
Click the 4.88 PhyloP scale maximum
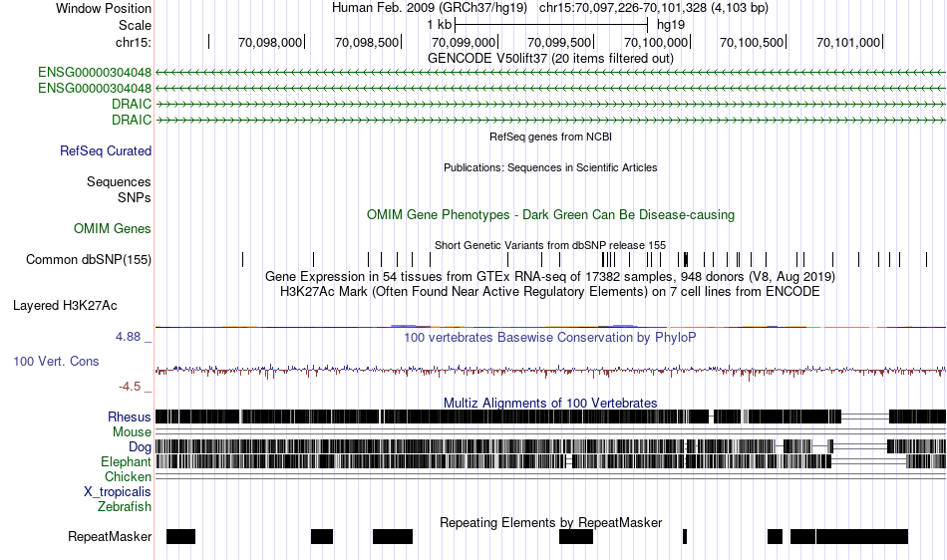point(128,337)
